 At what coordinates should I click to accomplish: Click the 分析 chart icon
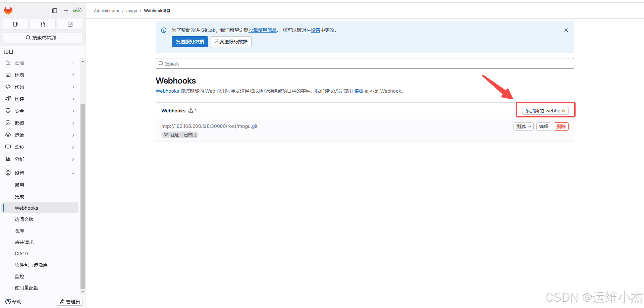(8, 159)
